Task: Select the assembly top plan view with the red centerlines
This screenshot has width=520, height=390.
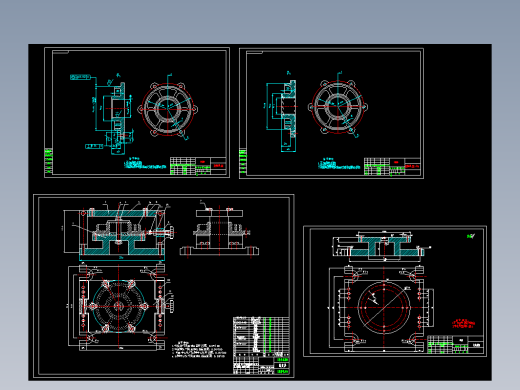Action: (121, 306)
